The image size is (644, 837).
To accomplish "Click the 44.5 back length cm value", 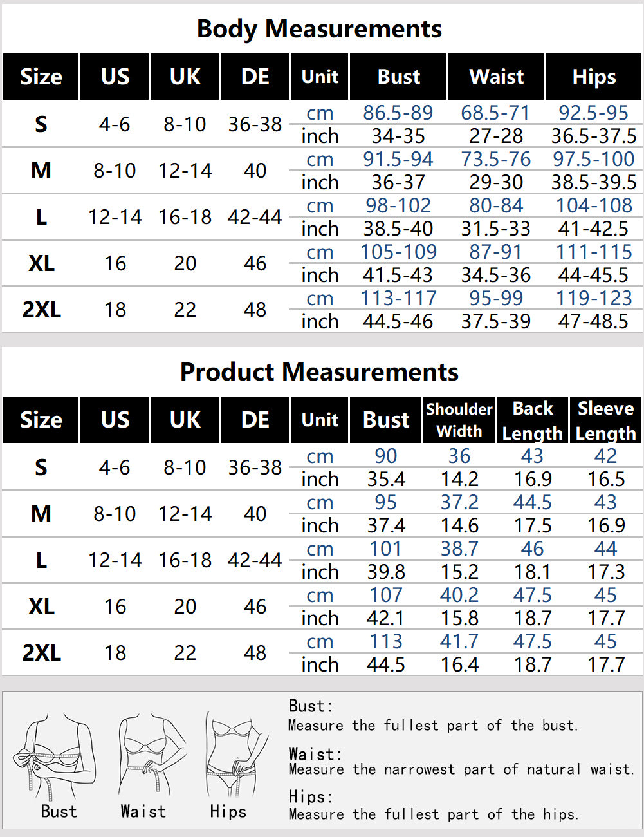I will 532,502.
